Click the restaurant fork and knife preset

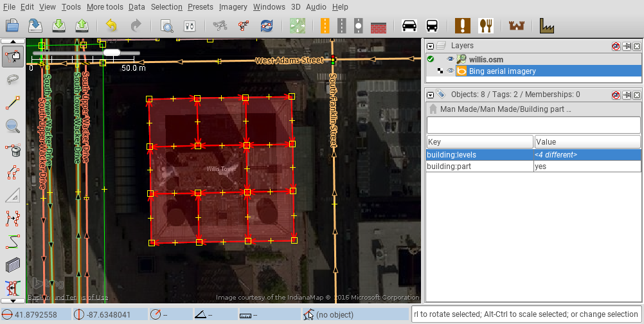(x=486, y=26)
